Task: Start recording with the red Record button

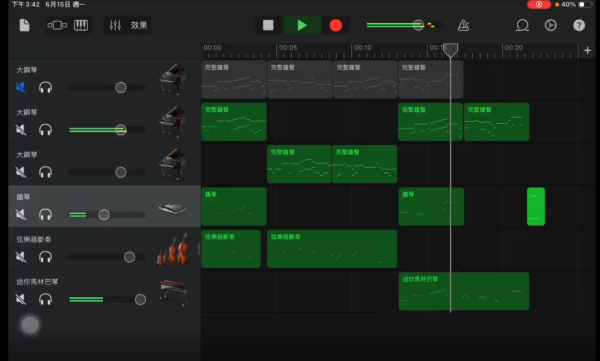Action: (x=336, y=26)
